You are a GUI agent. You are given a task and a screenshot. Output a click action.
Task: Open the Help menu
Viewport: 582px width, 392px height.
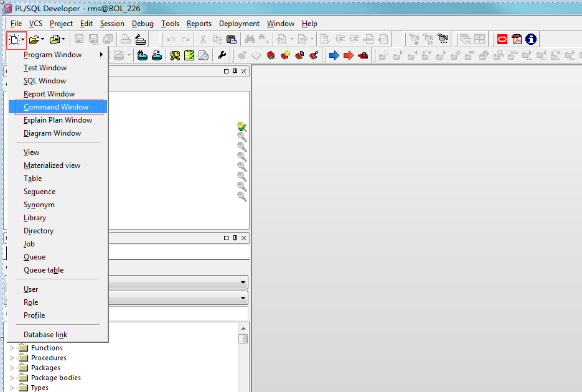[x=309, y=24]
